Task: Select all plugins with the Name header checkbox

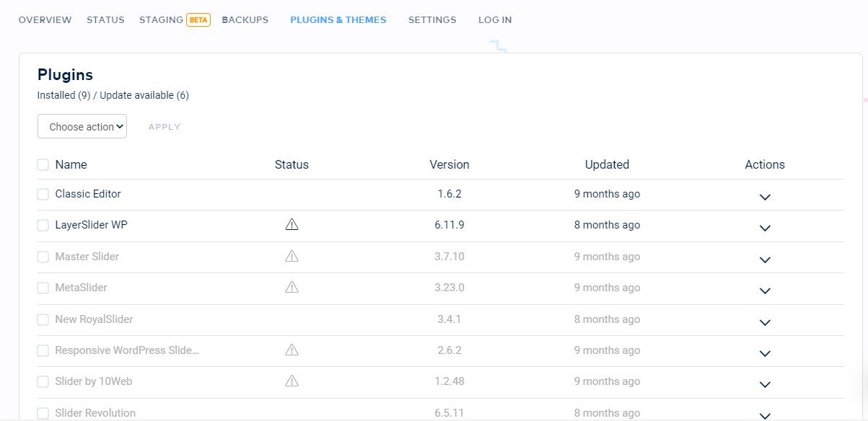Action: click(x=43, y=165)
